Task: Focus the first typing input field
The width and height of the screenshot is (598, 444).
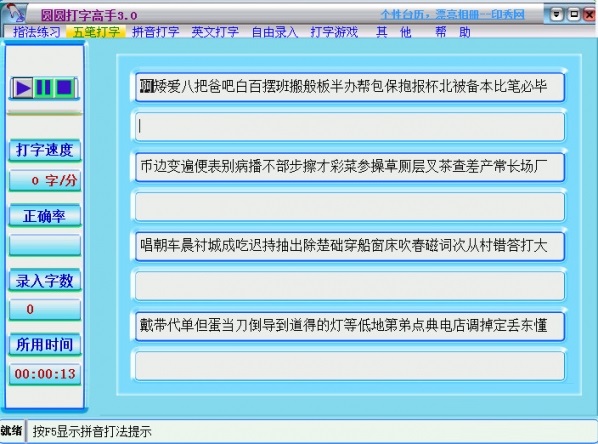Action: click(x=350, y=127)
